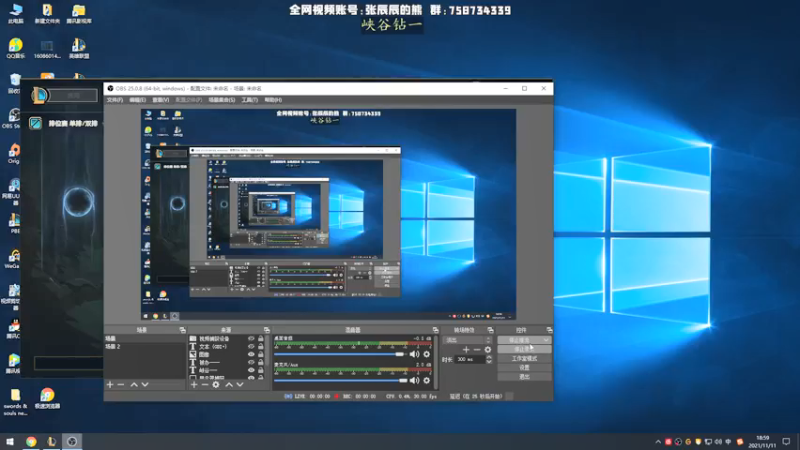Open Chrome from taskbar

[x=31, y=441]
